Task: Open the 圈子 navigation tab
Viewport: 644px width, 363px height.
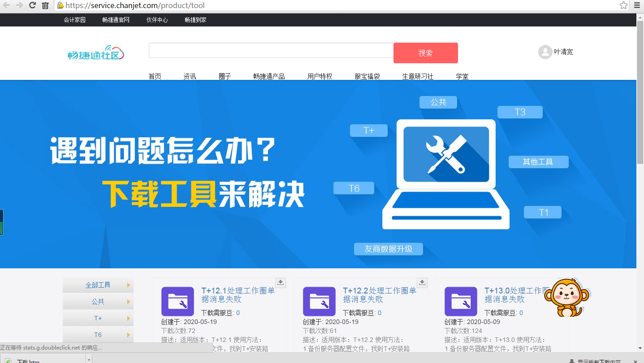Action: coord(225,76)
